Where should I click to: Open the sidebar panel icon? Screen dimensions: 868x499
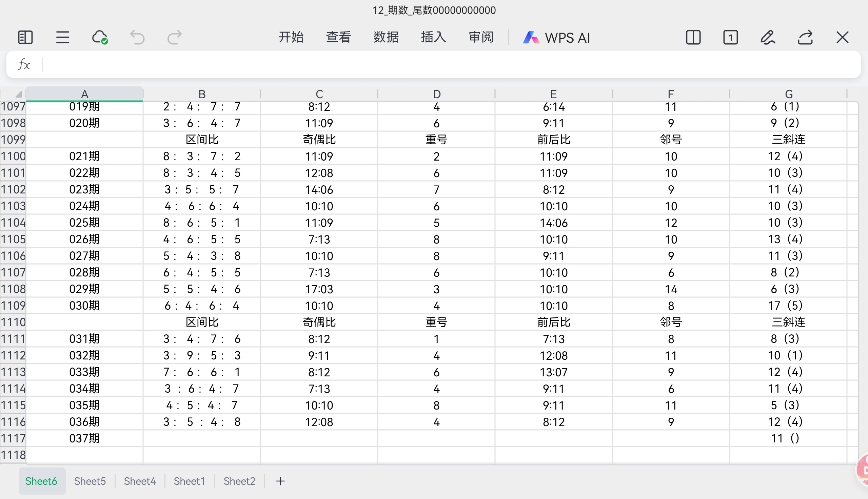(25, 37)
